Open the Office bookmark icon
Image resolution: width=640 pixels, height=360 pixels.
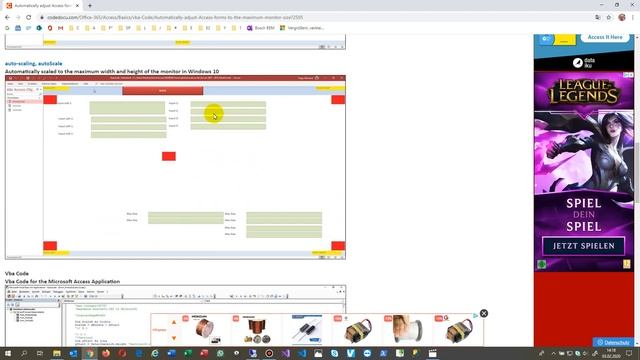point(50,28)
